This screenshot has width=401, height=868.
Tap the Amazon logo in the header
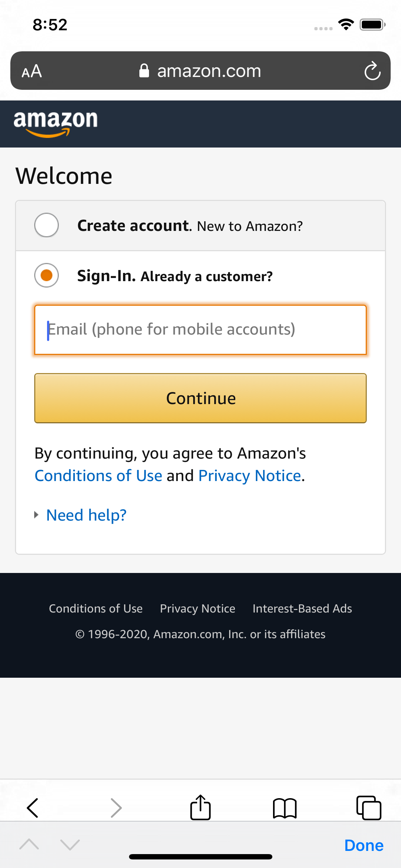55,123
